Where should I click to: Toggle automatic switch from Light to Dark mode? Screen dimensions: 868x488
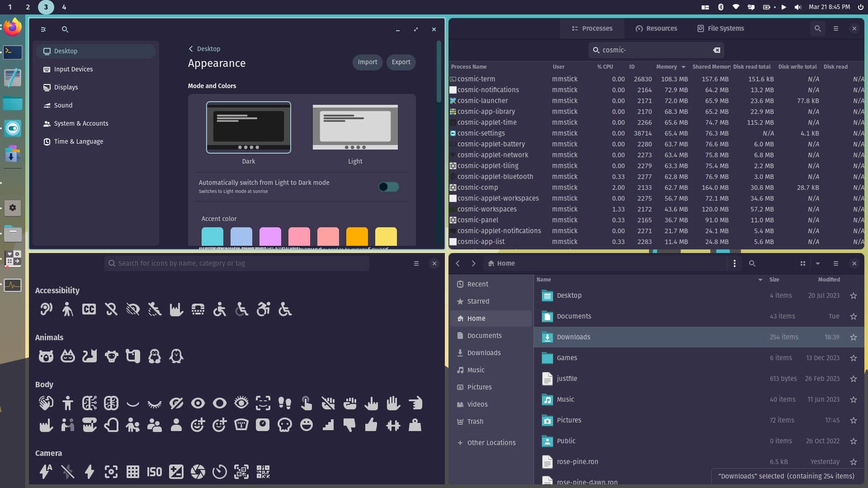point(388,187)
